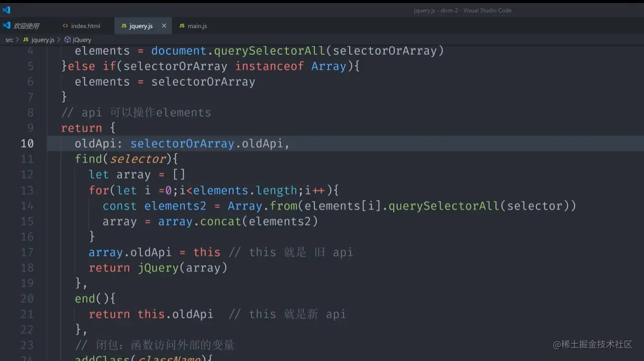Viewport: 644px width, 361px height.
Task: Click "Array.from" in the code
Action: [262, 206]
